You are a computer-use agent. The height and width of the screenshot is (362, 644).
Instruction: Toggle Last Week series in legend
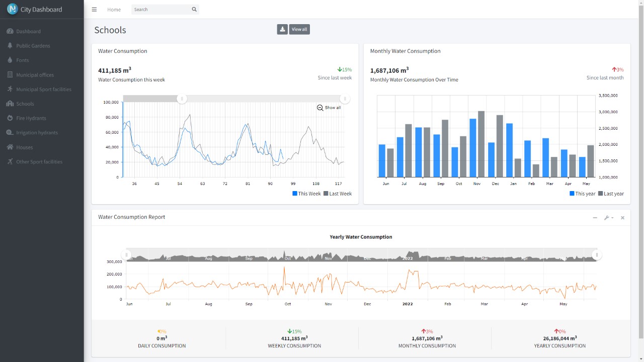pos(338,194)
